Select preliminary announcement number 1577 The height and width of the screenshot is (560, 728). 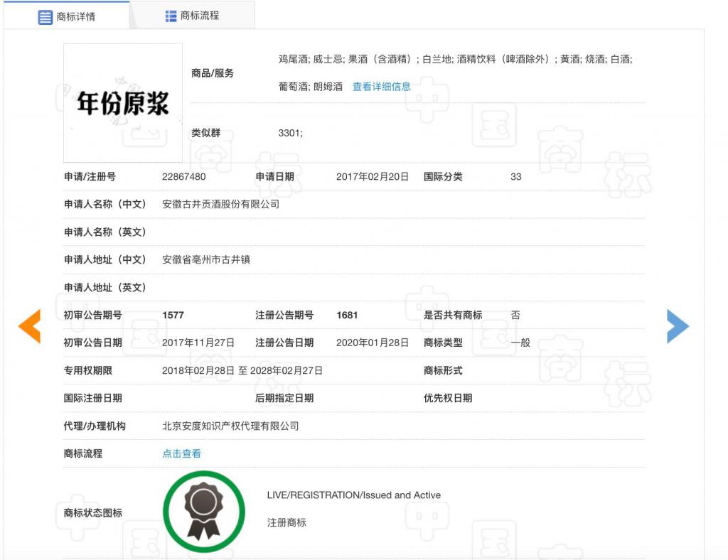(x=173, y=315)
